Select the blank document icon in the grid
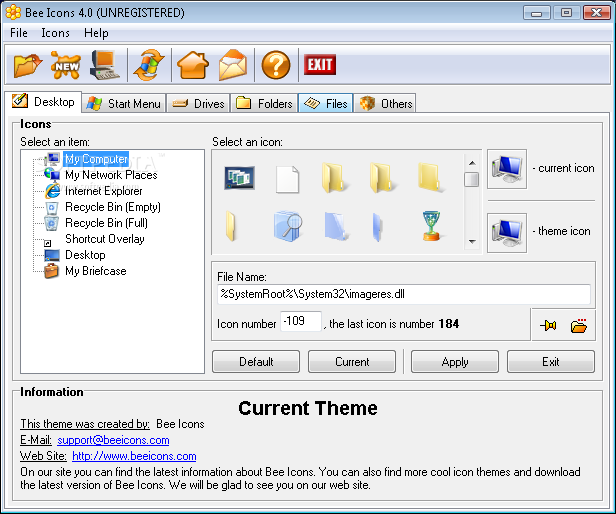616x514 pixels. coord(287,179)
